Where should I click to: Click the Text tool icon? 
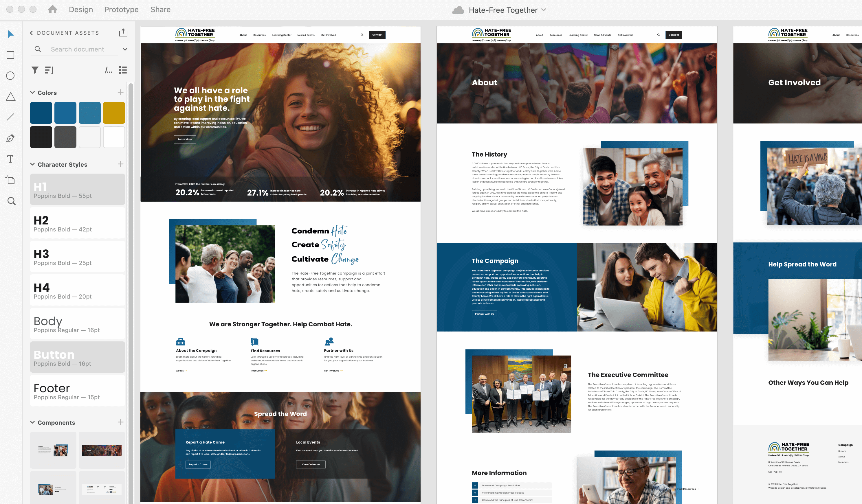point(11,159)
